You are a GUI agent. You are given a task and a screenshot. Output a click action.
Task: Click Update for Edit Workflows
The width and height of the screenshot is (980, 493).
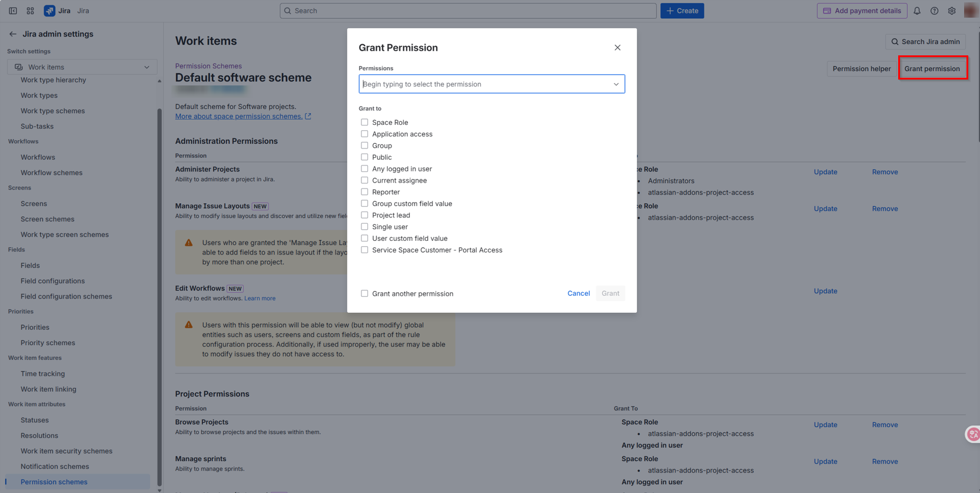tap(825, 291)
